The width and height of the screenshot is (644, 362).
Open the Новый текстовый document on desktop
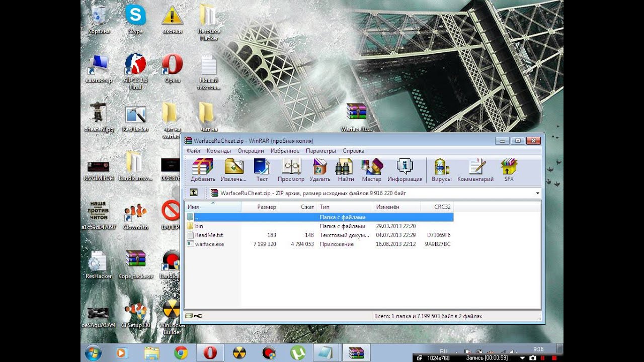209,71
